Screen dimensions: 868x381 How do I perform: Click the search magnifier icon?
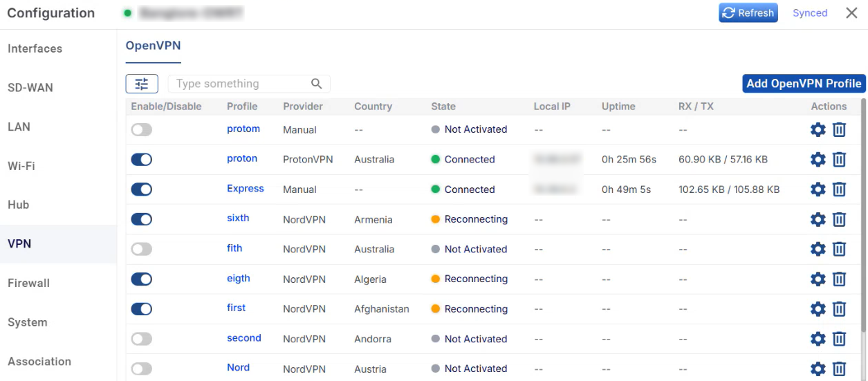[317, 84]
